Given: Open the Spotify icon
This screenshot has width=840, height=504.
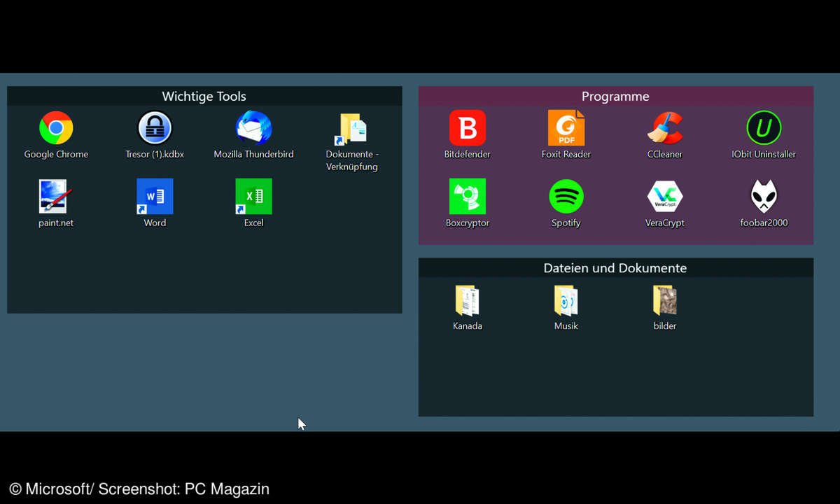Looking at the screenshot, I should 566,197.
